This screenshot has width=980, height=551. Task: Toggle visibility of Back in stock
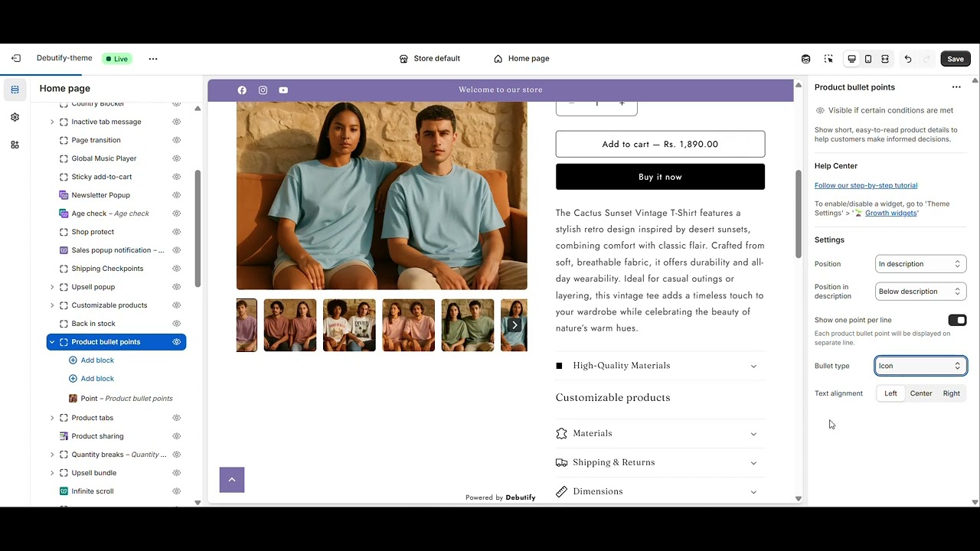[176, 324]
